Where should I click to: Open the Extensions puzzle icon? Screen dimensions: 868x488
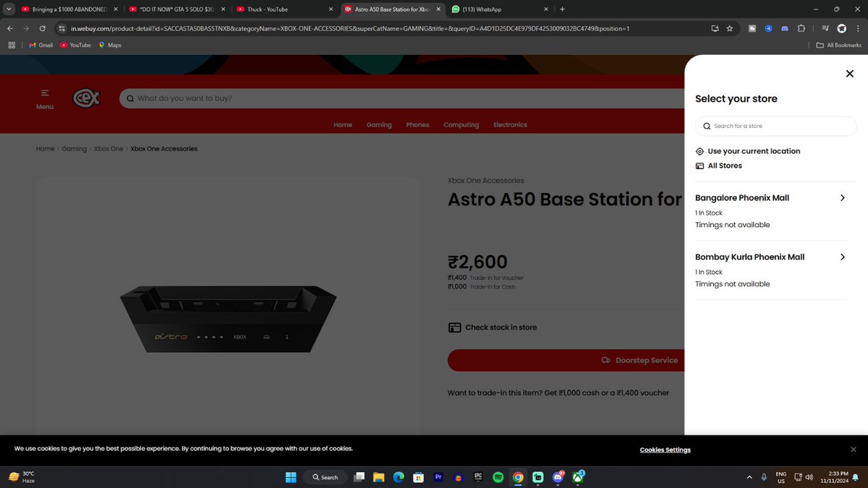801,28
